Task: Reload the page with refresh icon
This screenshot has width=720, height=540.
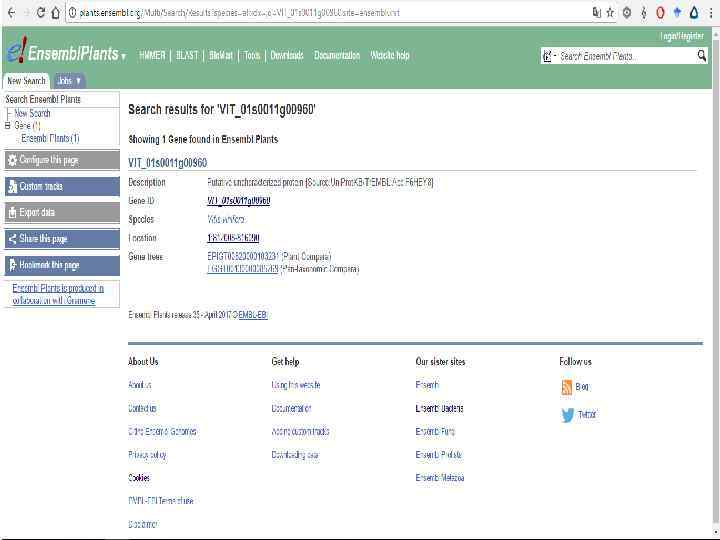Action: [x=40, y=12]
